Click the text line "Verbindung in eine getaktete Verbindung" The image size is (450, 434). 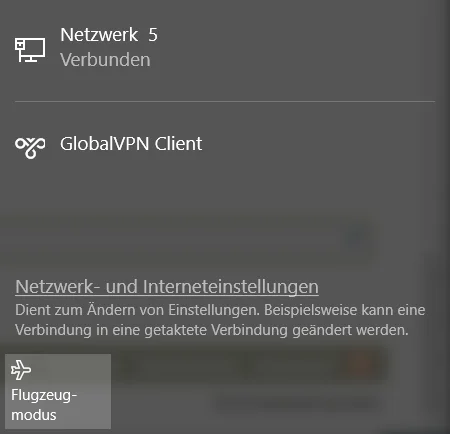(x=151, y=330)
